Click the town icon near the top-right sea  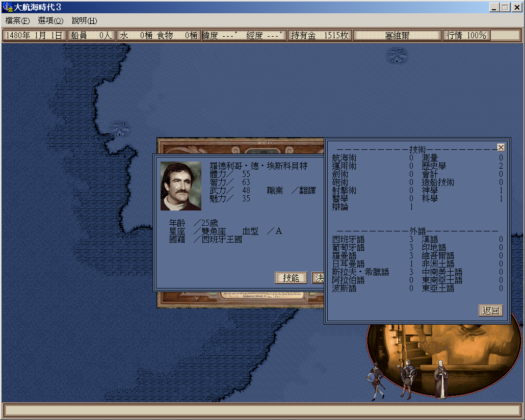397,56
